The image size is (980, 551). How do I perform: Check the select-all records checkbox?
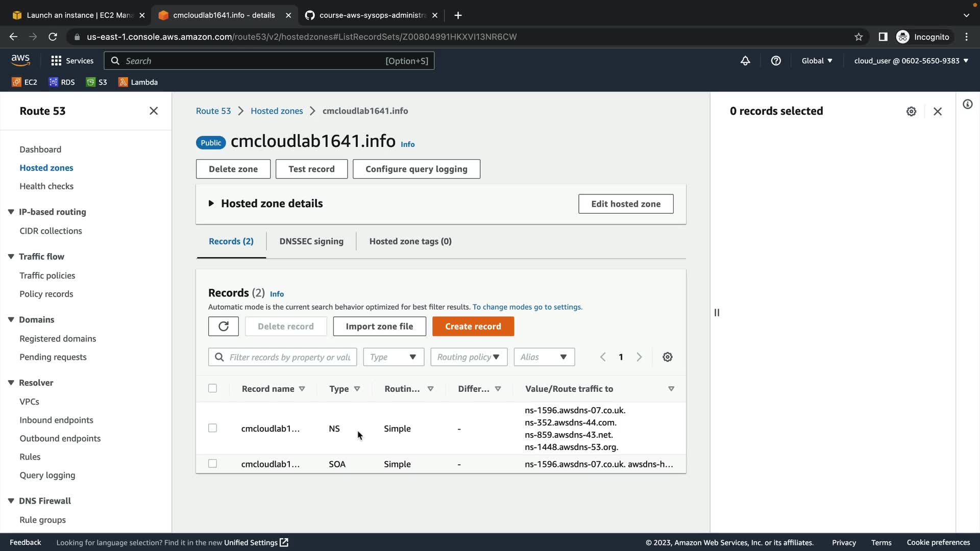point(212,388)
